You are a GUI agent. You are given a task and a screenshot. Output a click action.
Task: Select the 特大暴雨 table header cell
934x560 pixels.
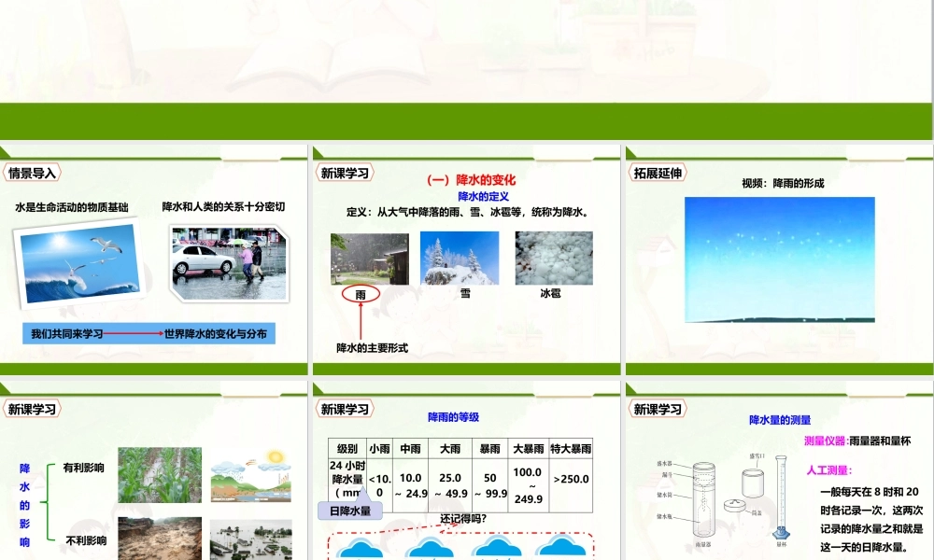571,449
